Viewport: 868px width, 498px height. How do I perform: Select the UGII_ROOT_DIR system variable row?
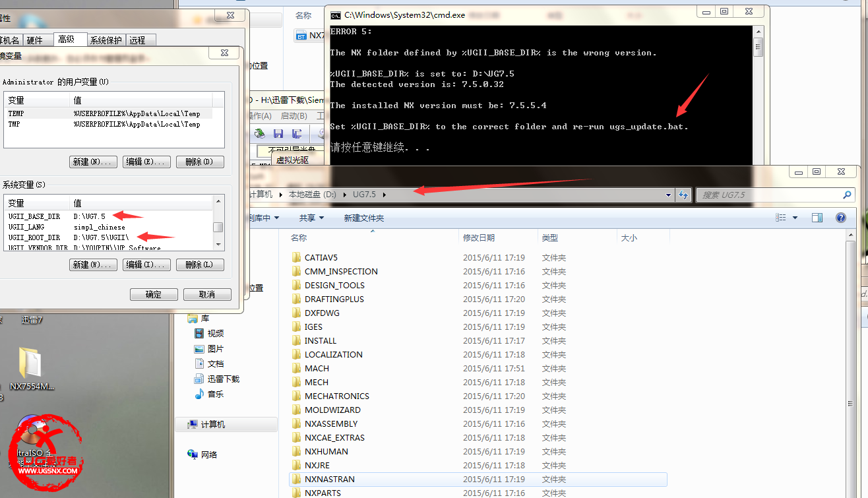(x=109, y=237)
